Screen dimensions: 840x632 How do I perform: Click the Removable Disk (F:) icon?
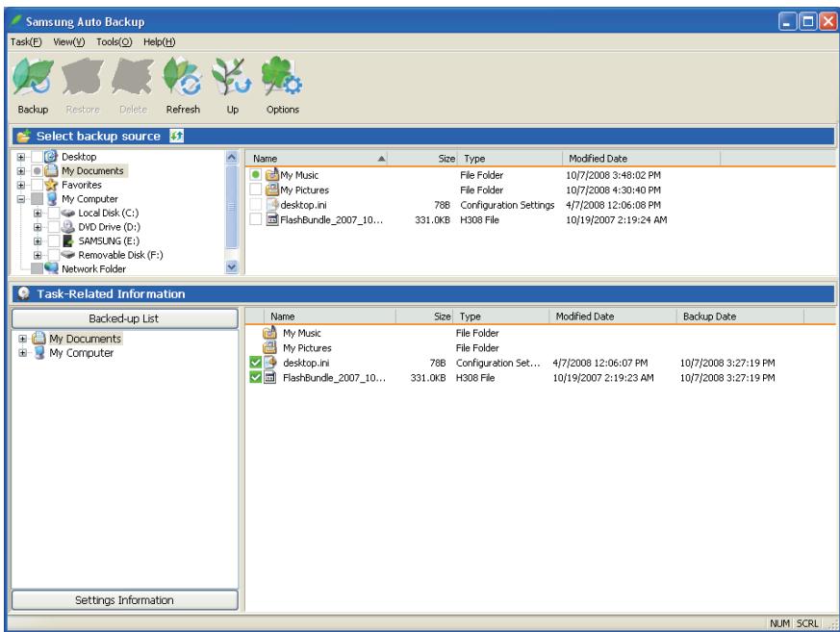(67, 254)
